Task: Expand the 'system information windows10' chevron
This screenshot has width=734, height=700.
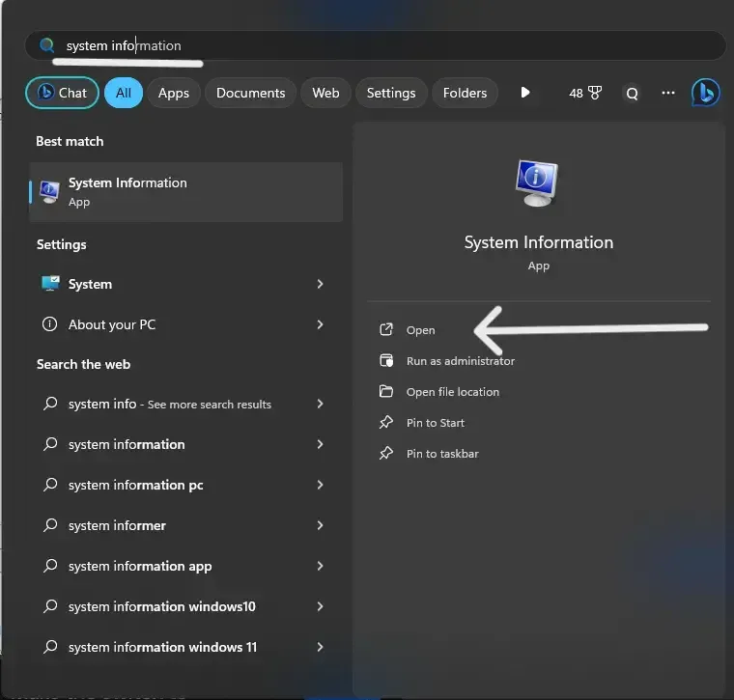Action: (321, 606)
